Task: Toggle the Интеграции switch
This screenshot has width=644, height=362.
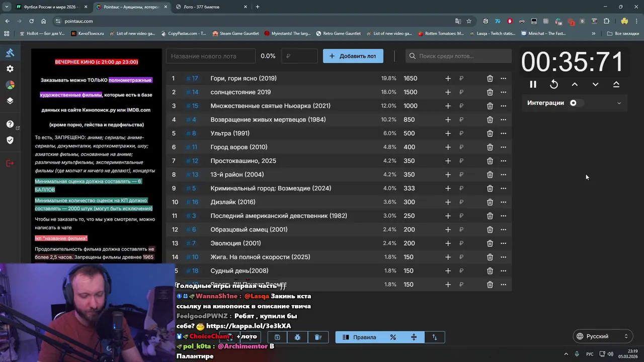Action: [x=577, y=103]
